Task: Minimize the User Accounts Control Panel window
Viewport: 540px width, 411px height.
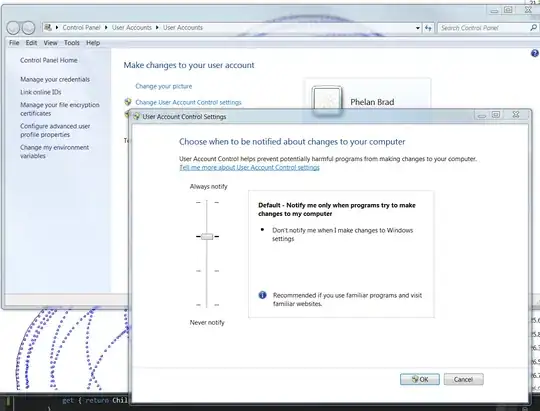Action: 495,10
